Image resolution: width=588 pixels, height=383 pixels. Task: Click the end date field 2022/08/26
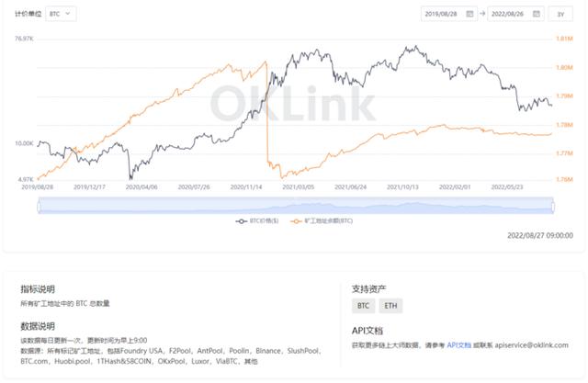[x=515, y=14]
